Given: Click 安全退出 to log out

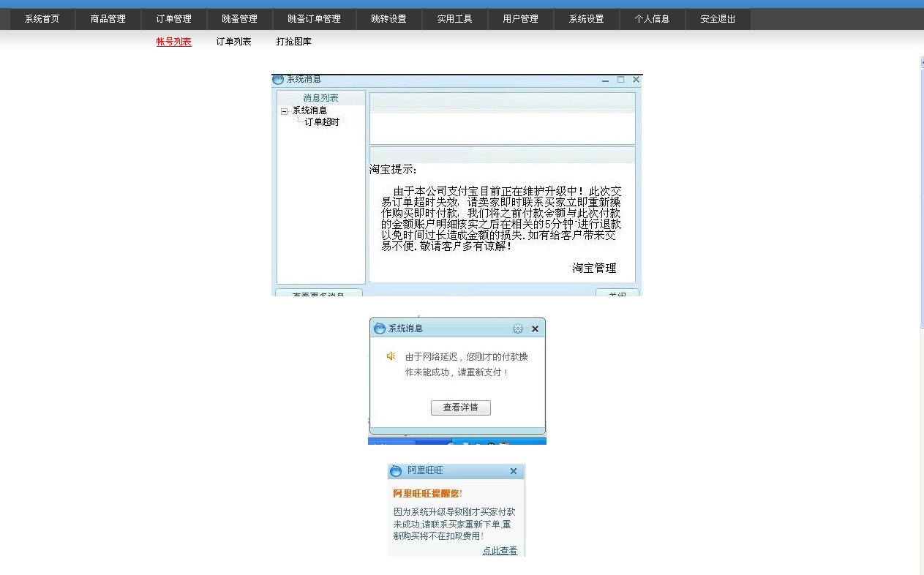Looking at the screenshot, I should pos(718,19).
